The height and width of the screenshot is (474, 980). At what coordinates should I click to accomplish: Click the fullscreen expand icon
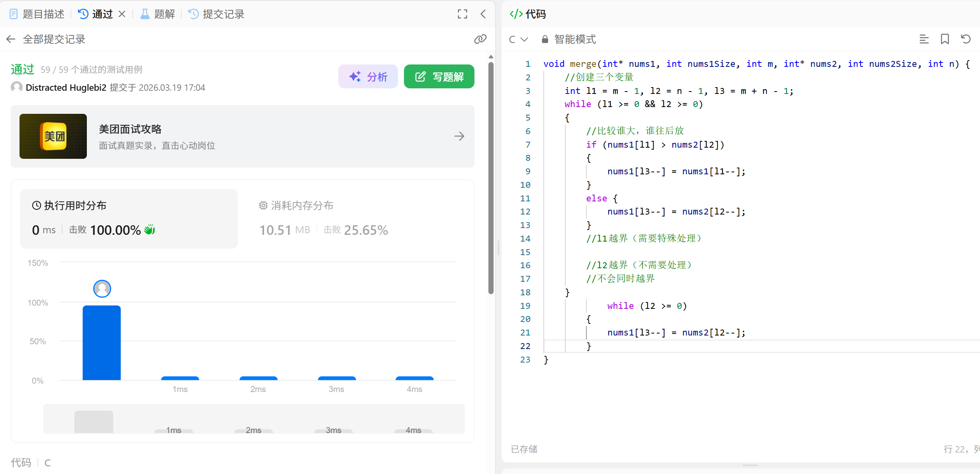462,14
